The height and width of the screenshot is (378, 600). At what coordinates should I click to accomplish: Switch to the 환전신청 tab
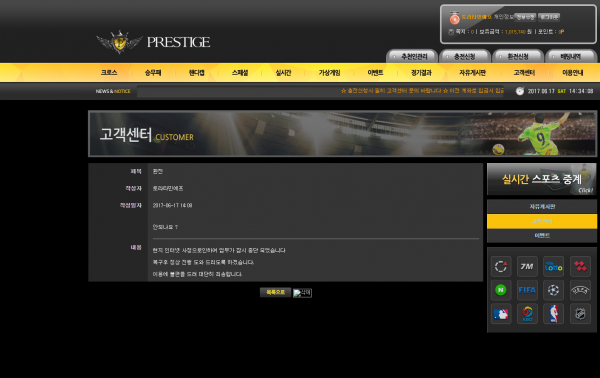pyautogui.click(x=518, y=57)
